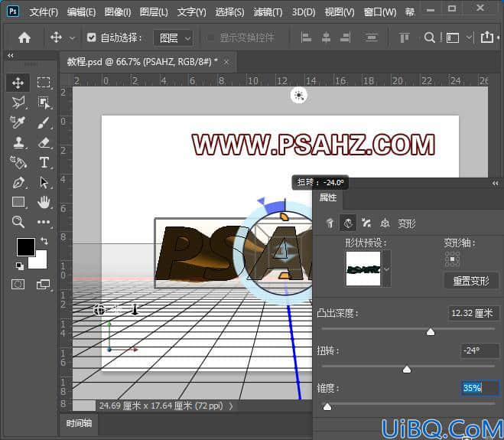The height and width of the screenshot is (440, 504).
Task: Click the 凸出深度 value field
Action: coord(473,313)
